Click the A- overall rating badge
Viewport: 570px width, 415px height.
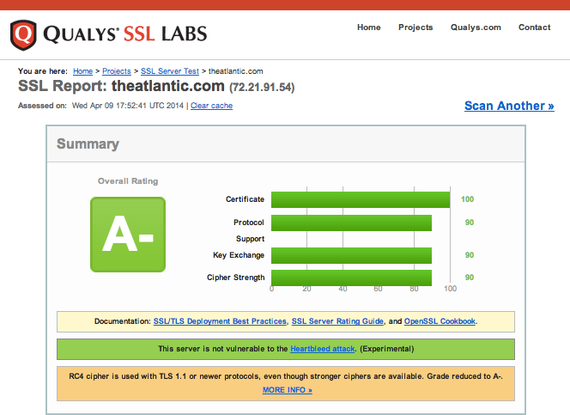pyautogui.click(x=128, y=234)
